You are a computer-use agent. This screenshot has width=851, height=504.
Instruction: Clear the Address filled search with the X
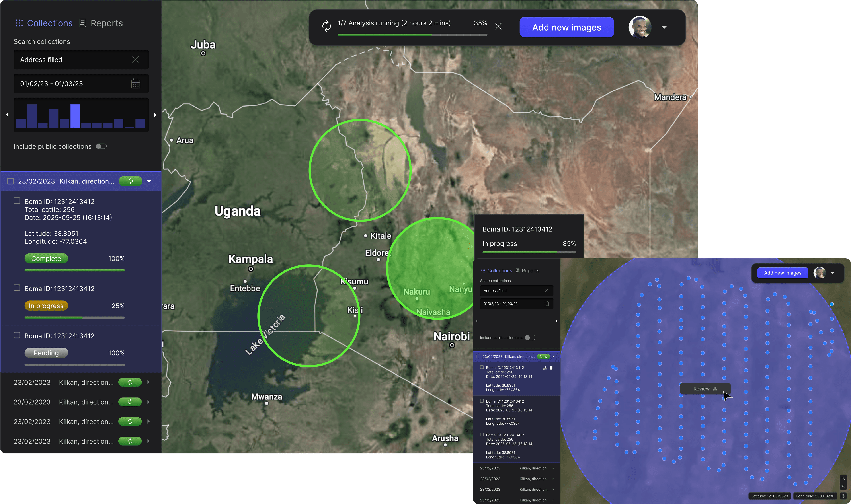coord(136,59)
